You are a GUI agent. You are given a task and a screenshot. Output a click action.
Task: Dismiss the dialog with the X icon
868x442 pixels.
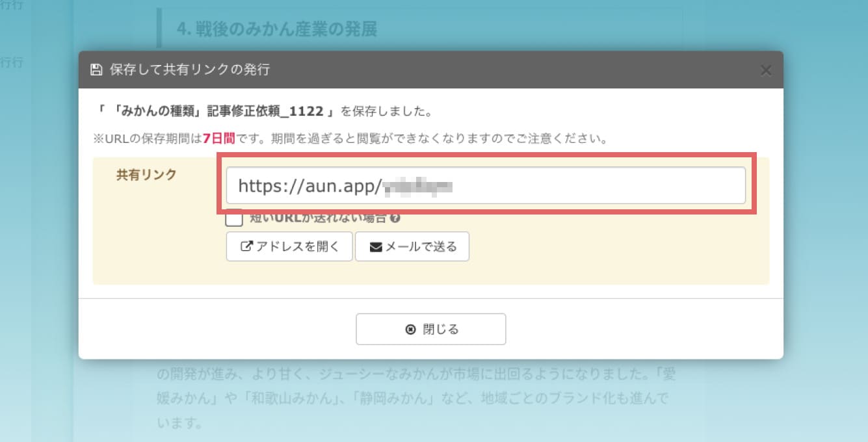(766, 70)
